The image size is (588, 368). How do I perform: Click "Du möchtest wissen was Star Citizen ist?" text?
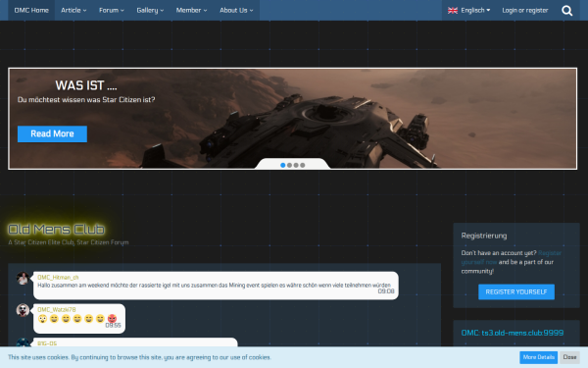pos(86,100)
